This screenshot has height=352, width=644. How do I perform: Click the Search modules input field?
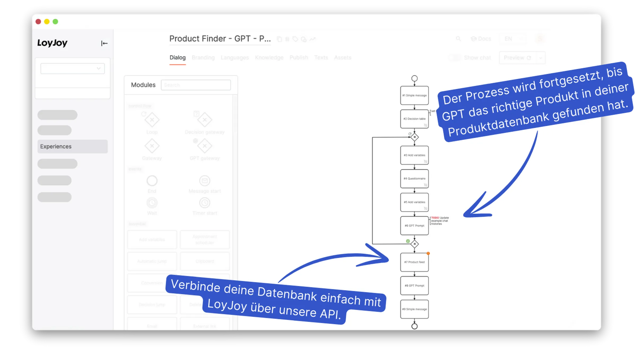tap(195, 85)
